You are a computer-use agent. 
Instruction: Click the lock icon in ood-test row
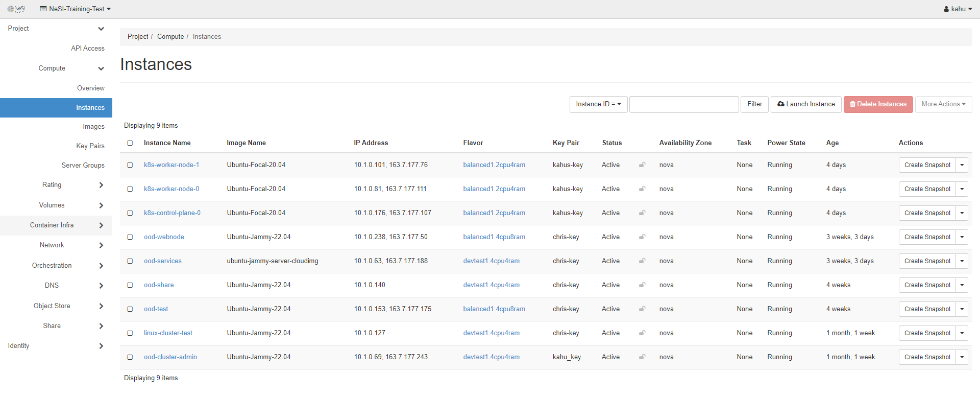[x=642, y=309]
